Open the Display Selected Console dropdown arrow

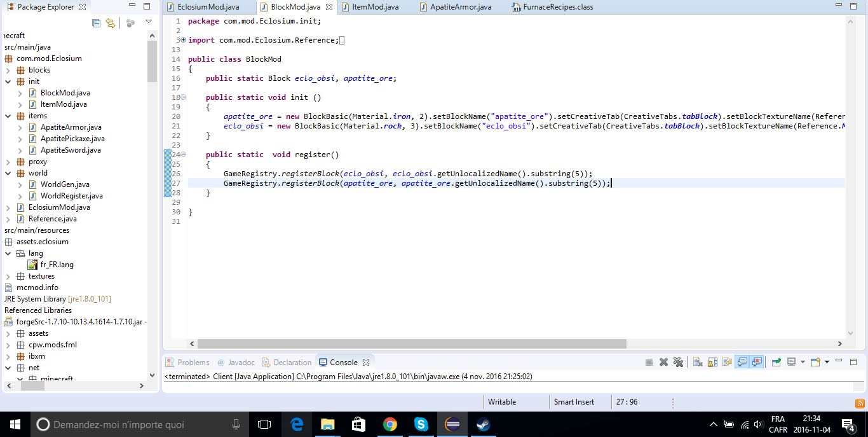pos(803,362)
